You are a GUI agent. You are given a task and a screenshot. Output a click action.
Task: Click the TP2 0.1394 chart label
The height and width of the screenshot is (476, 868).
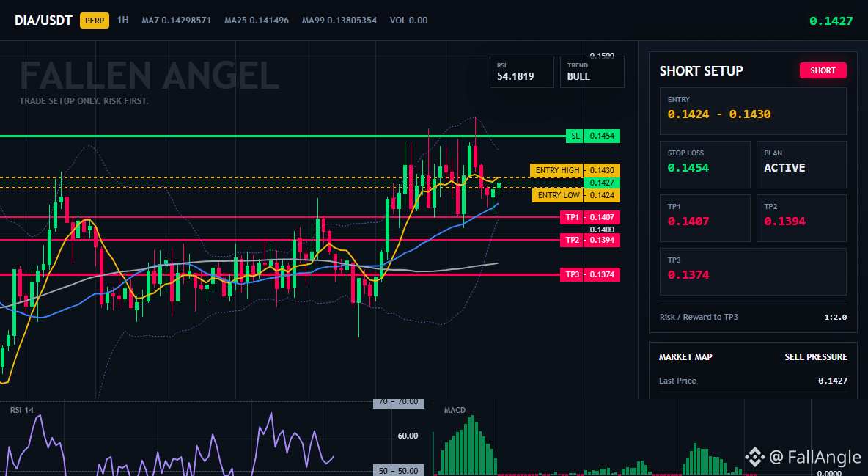(x=590, y=240)
